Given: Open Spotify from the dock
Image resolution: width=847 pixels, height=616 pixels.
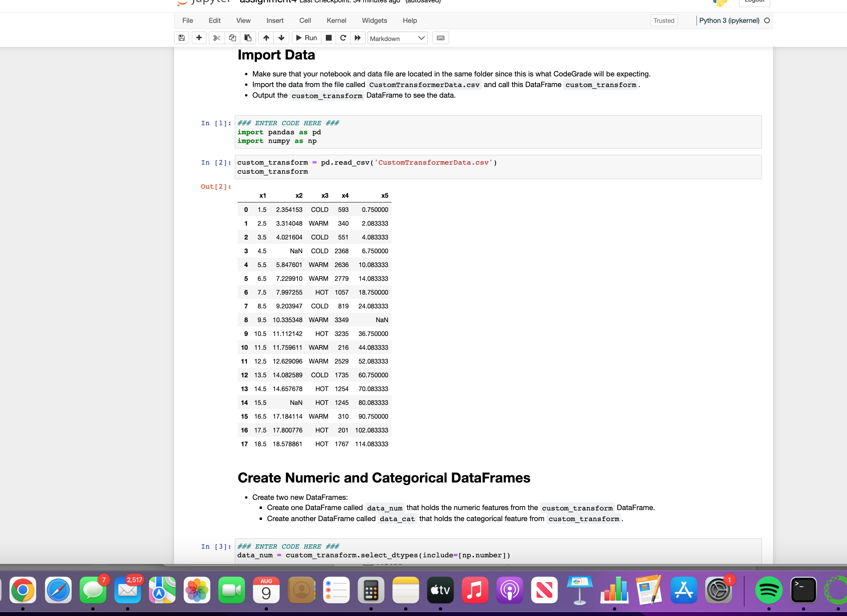Looking at the screenshot, I should coord(769,590).
